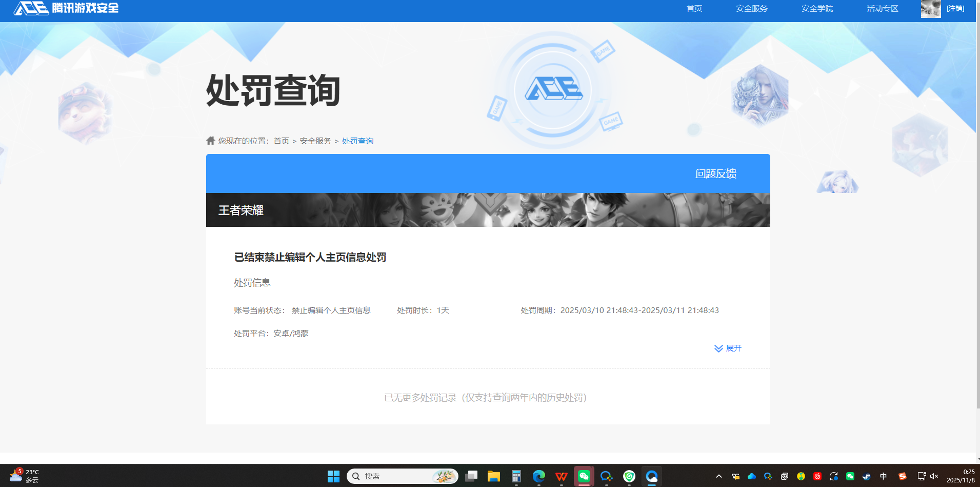Screen dimensions: 980x487
Task: Open Steam from the system tray
Action: [867, 476]
